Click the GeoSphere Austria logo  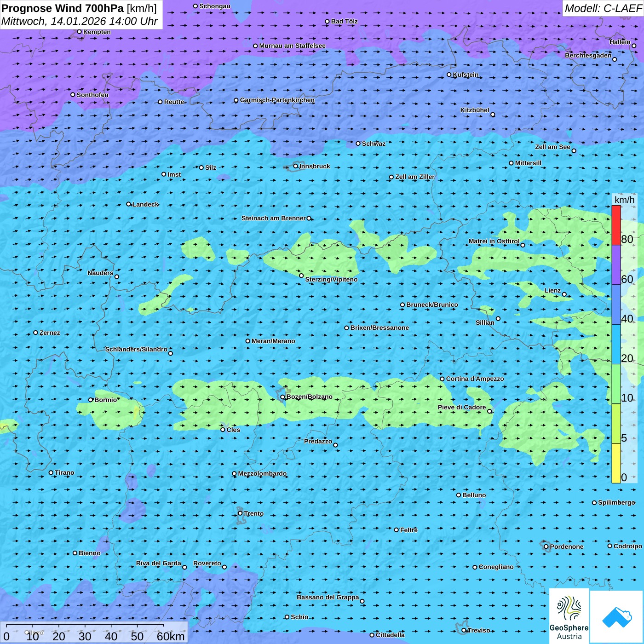[569, 616]
